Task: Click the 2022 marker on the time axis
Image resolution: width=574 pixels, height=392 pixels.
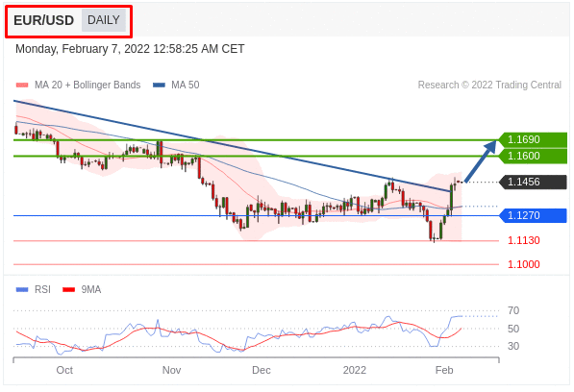Action: pos(355,370)
